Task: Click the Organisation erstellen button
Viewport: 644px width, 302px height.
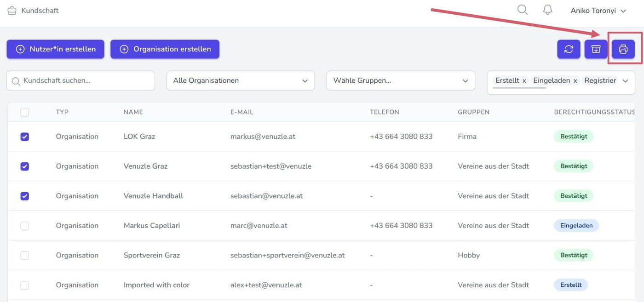Action: [165, 49]
